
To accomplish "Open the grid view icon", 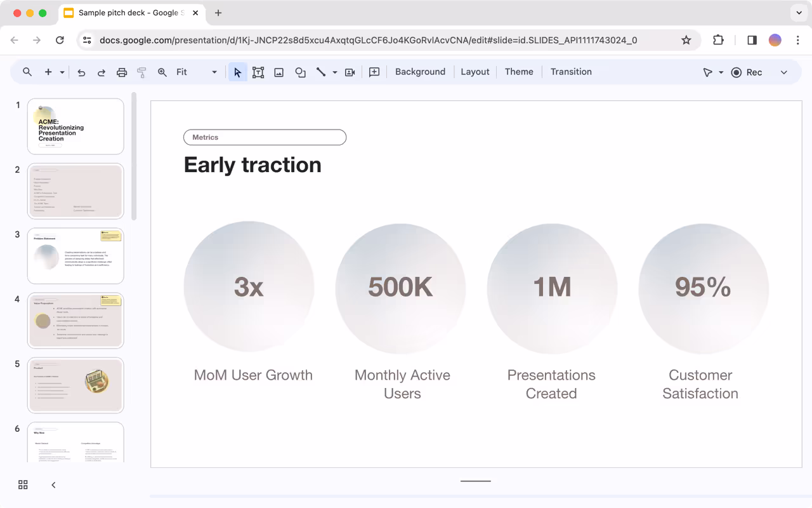I will coord(23,485).
